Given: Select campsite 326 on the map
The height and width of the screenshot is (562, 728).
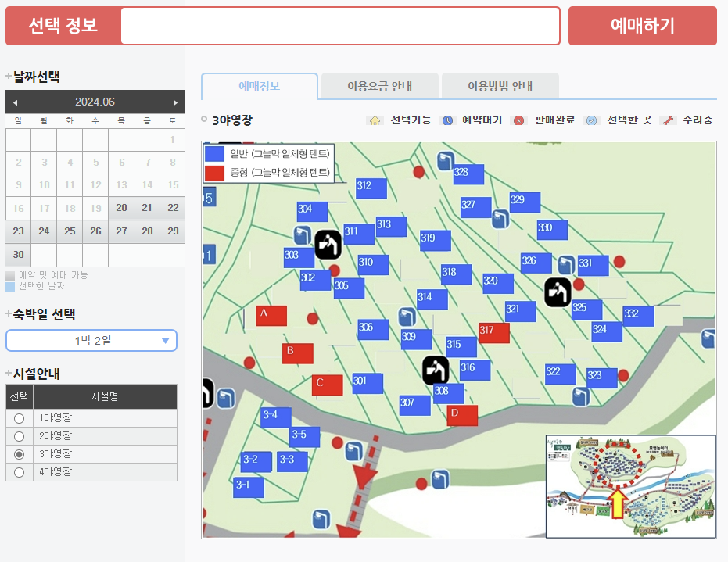Looking at the screenshot, I should point(536,263).
